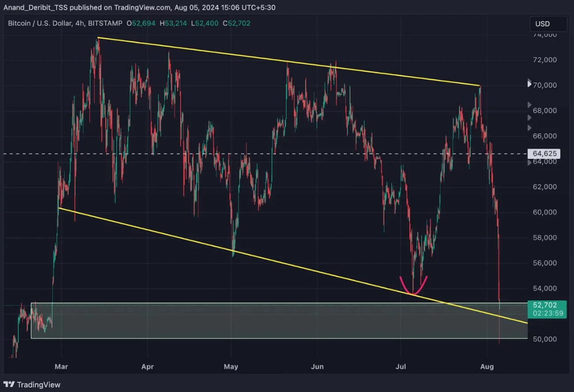574x392 pixels.
Task: Click the Mar label on time axis
Action: tap(61, 366)
